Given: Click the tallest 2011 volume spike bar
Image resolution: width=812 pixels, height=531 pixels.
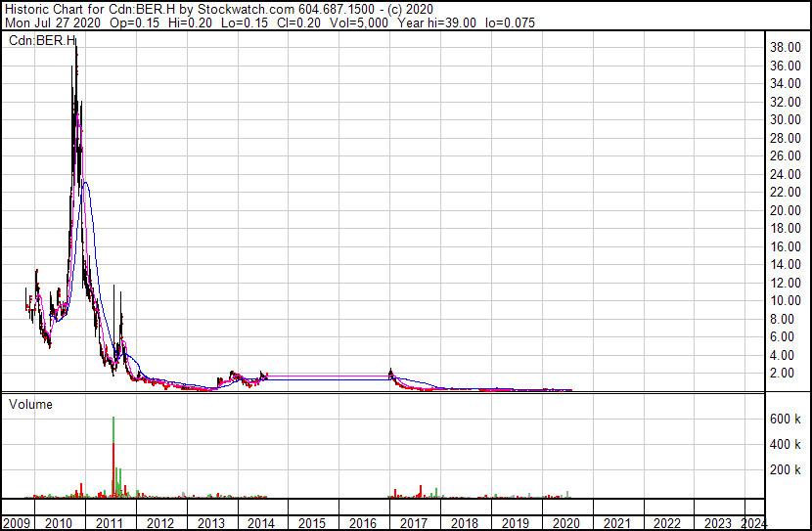Looking at the screenshot, I should 113,457.
